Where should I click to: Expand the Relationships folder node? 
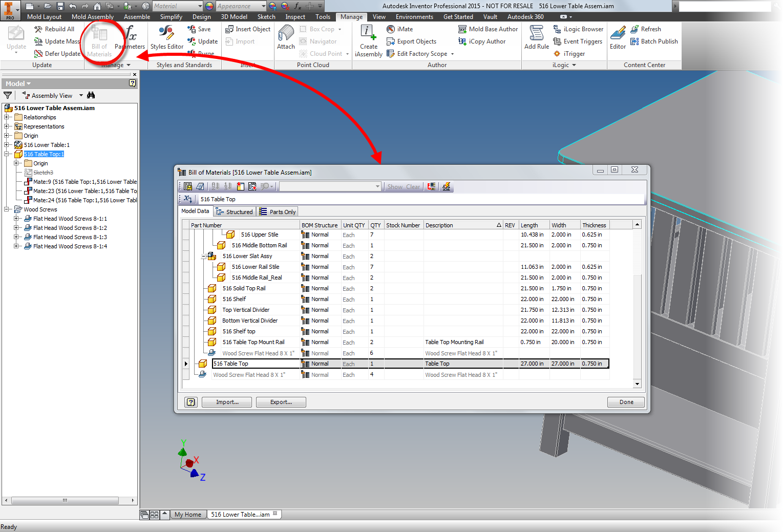[x=7, y=117]
